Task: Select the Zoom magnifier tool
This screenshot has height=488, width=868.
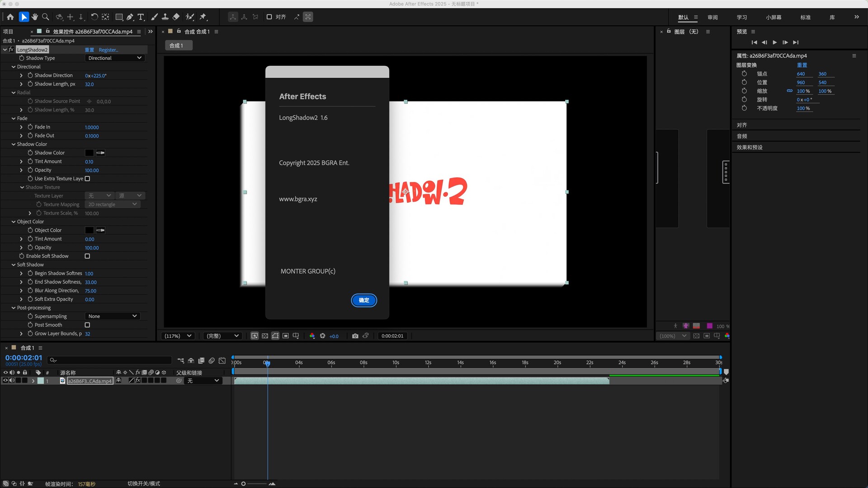Action: pyautogui.click(x=46, y=17)
